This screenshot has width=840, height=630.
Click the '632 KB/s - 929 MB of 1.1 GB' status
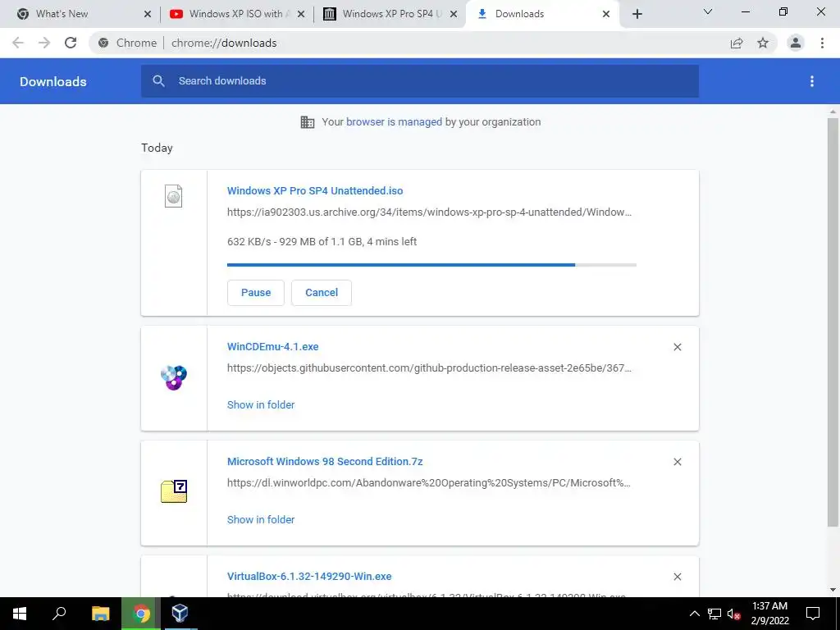[x=322, y=242]
